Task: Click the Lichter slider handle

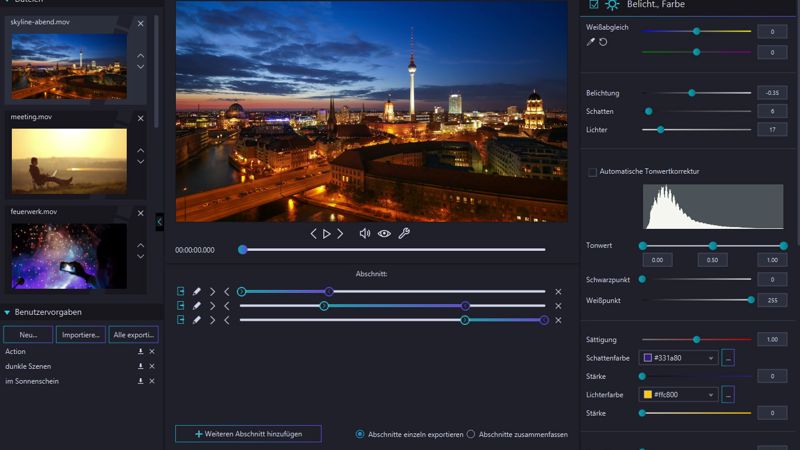Action: click(661, 130)
